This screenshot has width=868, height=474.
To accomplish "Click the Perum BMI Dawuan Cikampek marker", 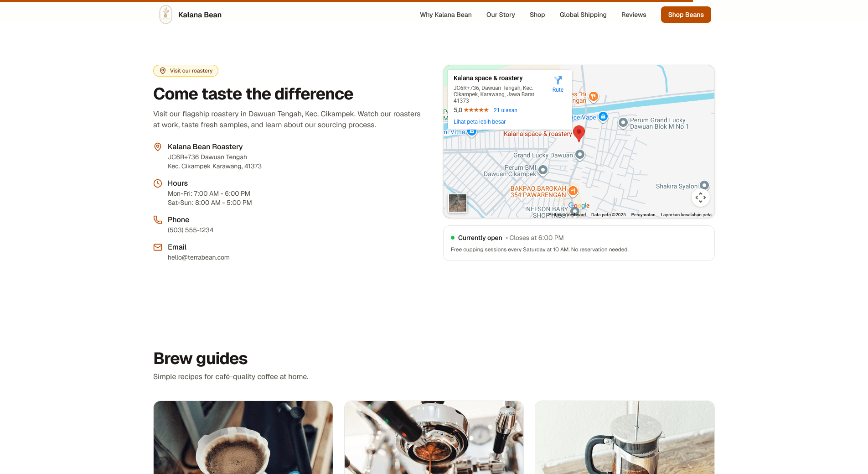I will pos(542,170).
